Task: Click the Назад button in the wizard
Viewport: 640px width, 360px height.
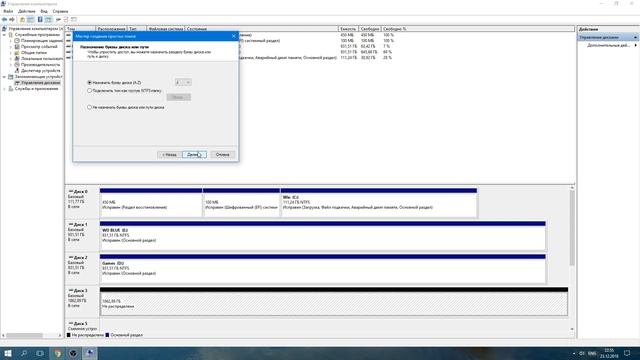Action: tap(169, 155)
